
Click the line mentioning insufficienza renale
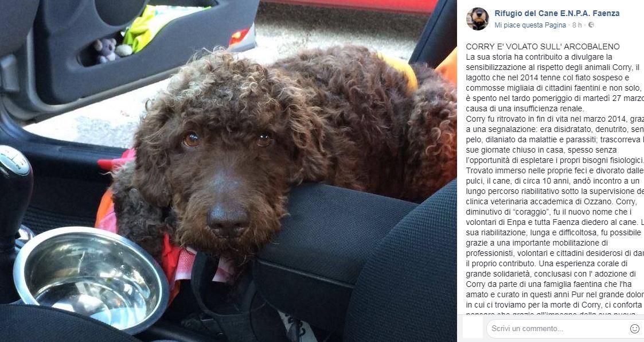click(x=525, y=109)
